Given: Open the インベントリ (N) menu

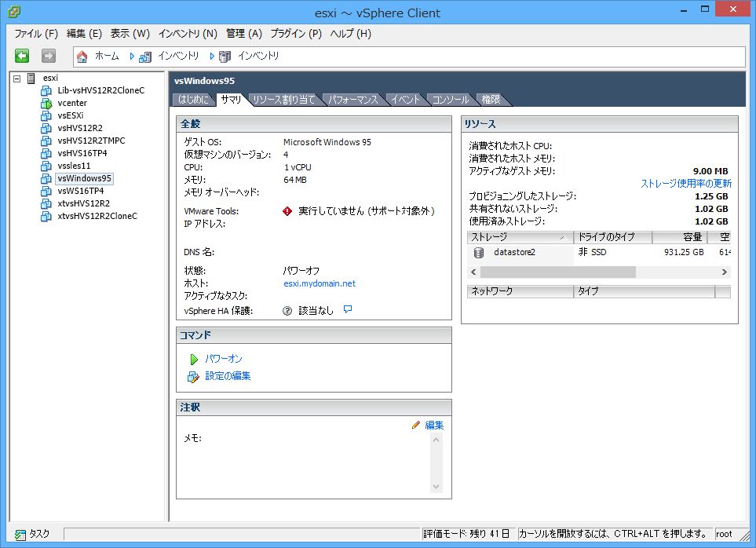Looking at the screenshot, I should (x=188, y=34).
